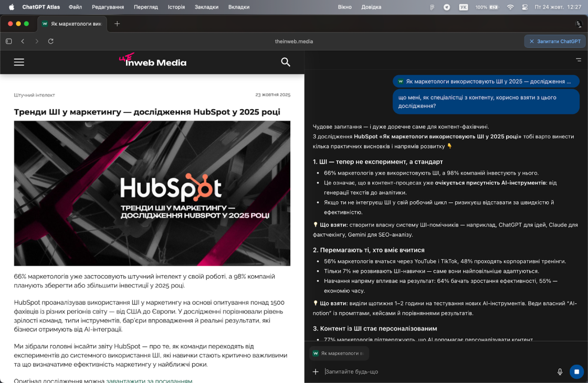This screenshot has height=383, width=588.
Task: Focus the Запитайте будь-що input field
Action: point(436,371)
